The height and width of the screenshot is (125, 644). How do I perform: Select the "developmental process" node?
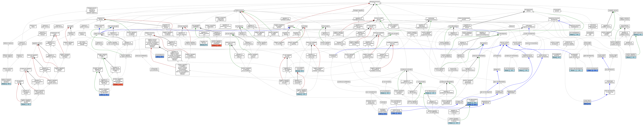(528, 11)
